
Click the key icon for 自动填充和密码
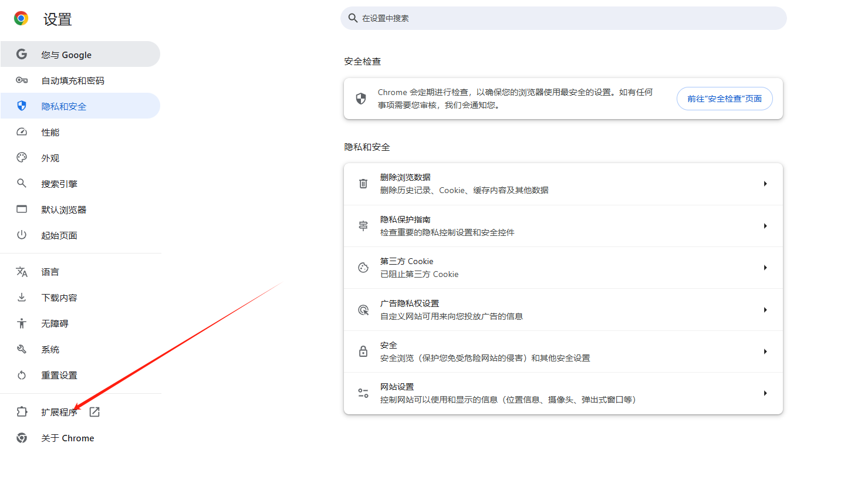pos(22,80)
